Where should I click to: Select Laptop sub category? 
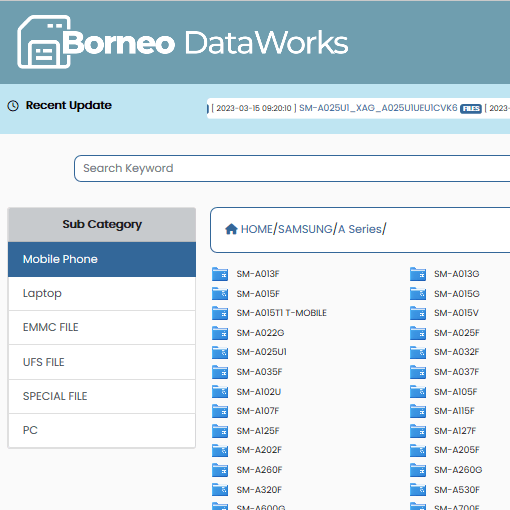[102, 294]
